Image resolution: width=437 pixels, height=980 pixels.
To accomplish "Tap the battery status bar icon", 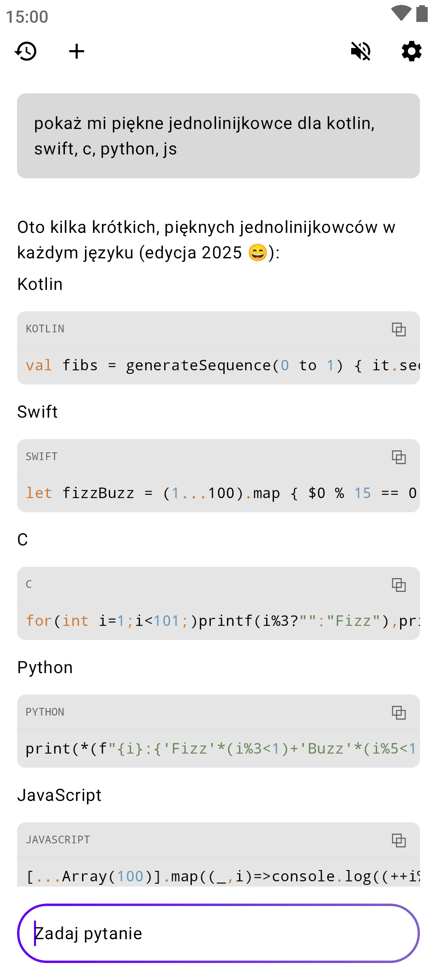I will click(x=422, y=13).
